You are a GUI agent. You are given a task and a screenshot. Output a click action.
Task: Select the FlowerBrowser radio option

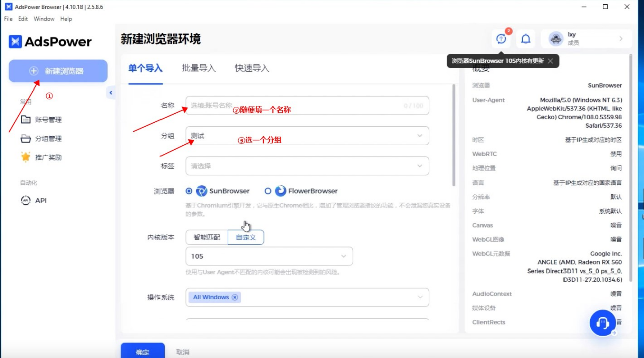pyautogui.click(x=268, y=191)
